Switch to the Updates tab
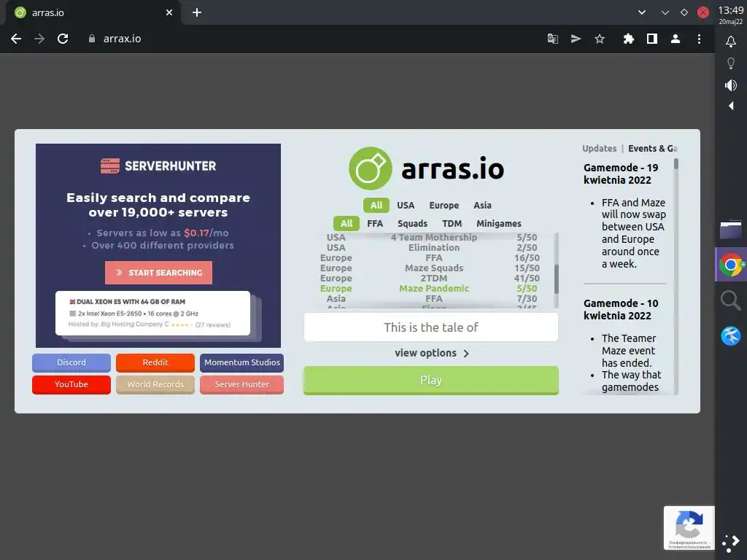The width and height of the screenshot is (747, 560). pos(600,148)
